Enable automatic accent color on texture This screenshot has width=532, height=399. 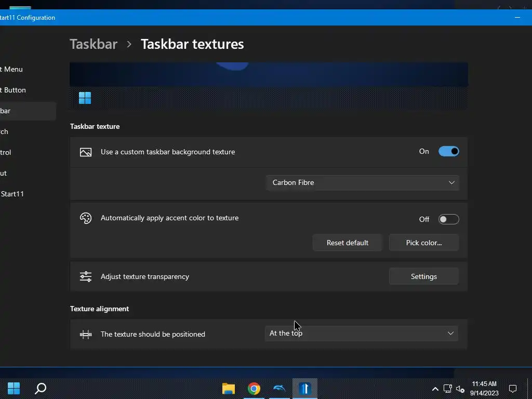(x=448, y=219)
